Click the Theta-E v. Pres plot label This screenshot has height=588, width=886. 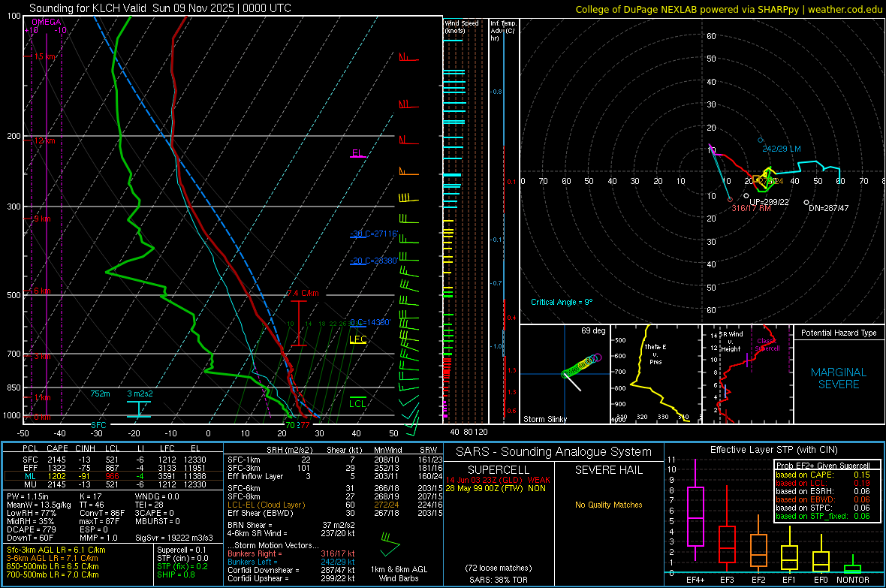tap(655, 354)
